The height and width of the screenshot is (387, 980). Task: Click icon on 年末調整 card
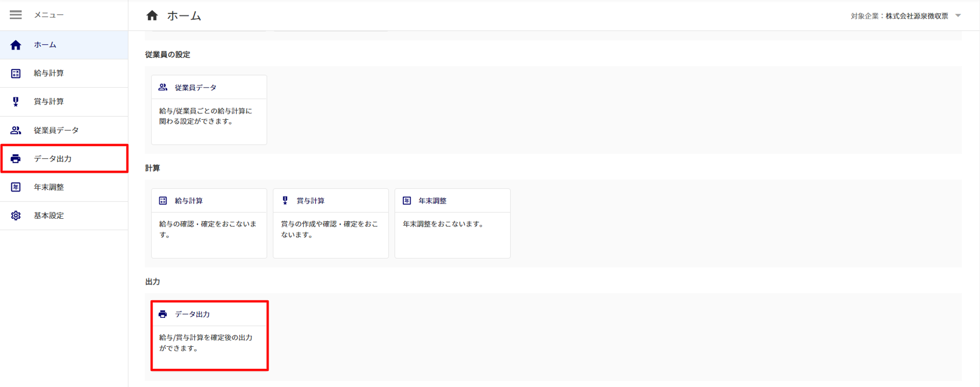(x=407, y=201)
